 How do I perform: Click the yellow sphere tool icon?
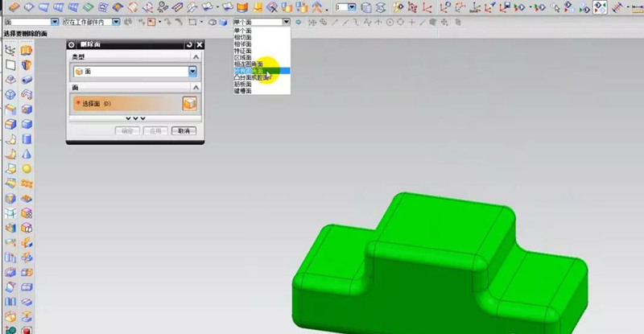point(27,168)
